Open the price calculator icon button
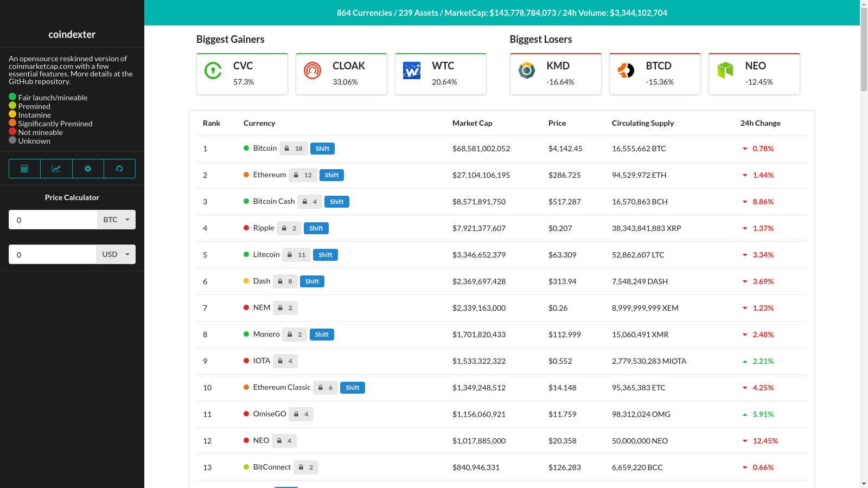Viewport: 868px width, 488px height. [x=24, y=169]
